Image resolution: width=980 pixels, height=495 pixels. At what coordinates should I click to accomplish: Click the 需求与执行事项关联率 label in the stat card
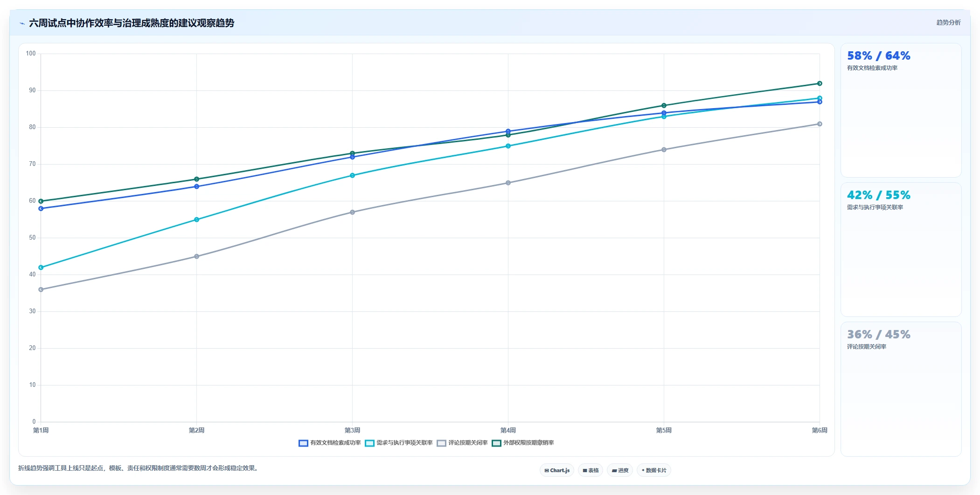click(x=875, y=207)
